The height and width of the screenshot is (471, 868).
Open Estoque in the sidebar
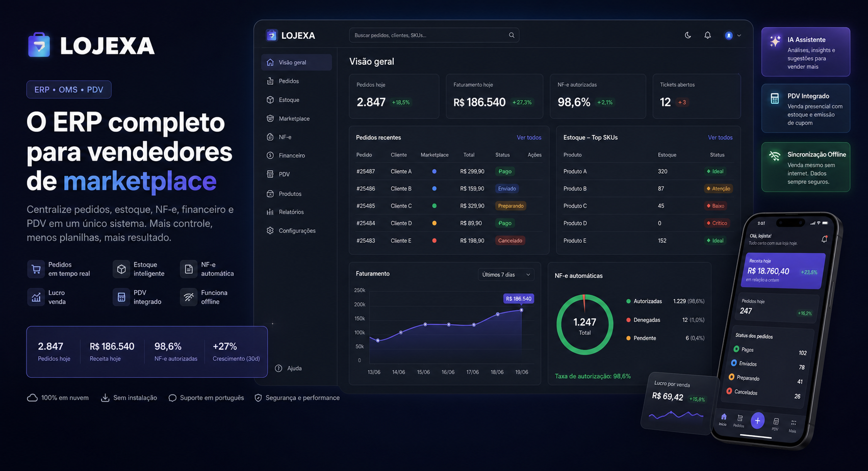click(297, 100)
